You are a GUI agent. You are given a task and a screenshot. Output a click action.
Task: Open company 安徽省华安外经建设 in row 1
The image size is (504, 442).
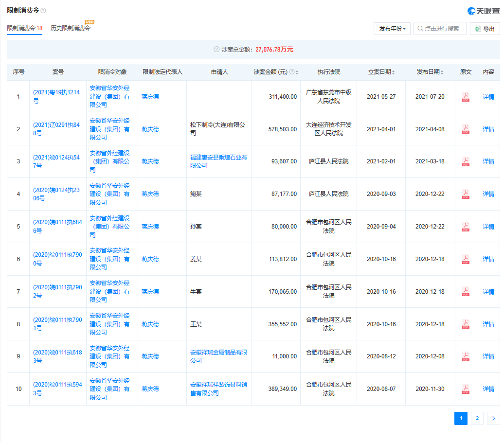pos(109,96)
